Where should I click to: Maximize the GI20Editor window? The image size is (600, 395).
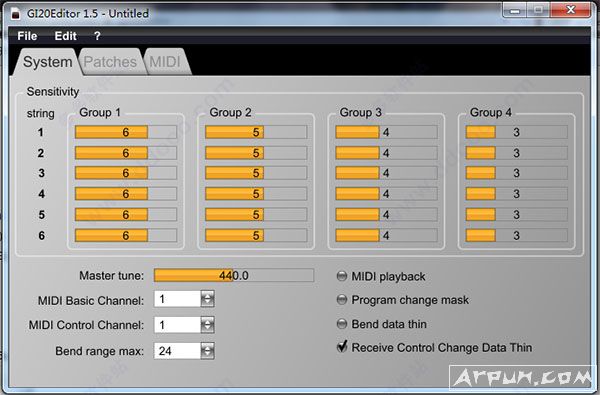[x=538, y=10]
